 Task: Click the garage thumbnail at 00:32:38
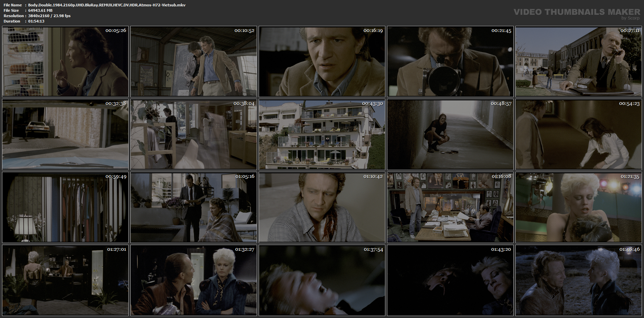point(65,134)
